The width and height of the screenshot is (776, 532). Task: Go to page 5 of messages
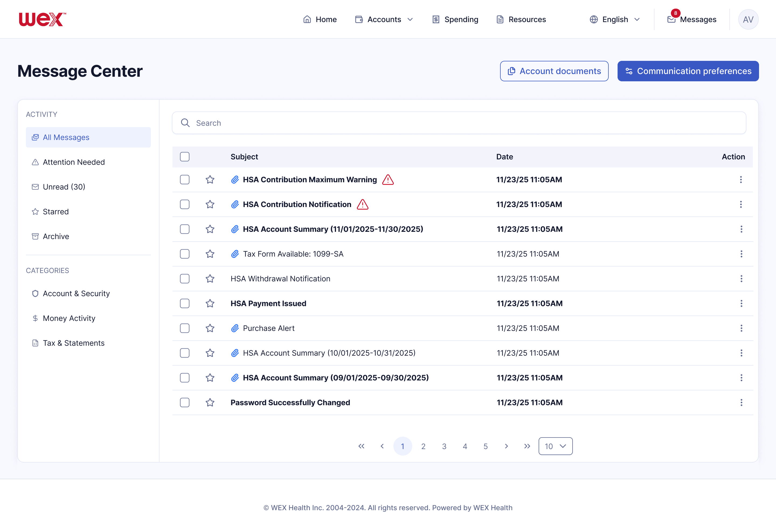click(x=486, y=447)
